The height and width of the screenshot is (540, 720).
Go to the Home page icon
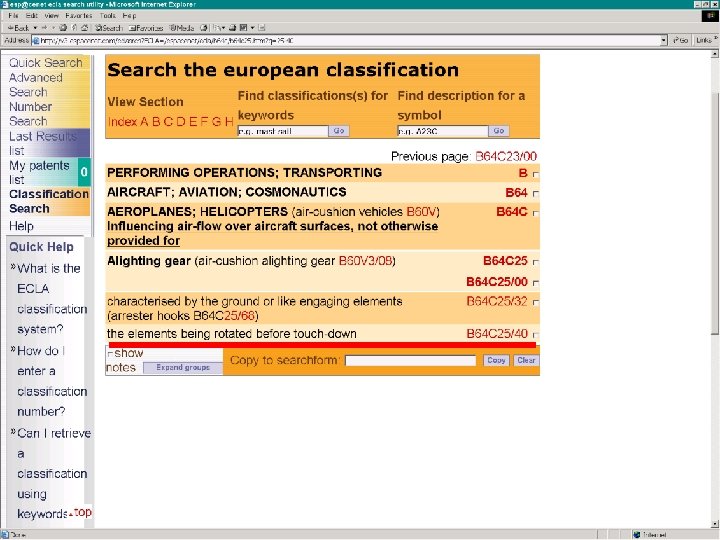click(84, 28)
